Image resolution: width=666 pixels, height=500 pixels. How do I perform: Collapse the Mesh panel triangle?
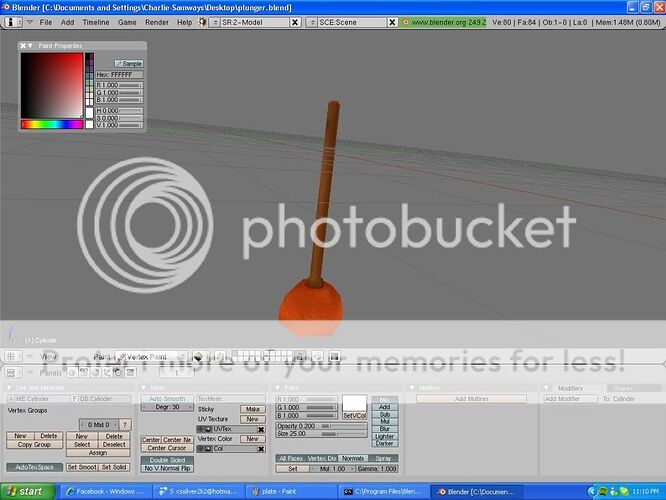144,388
